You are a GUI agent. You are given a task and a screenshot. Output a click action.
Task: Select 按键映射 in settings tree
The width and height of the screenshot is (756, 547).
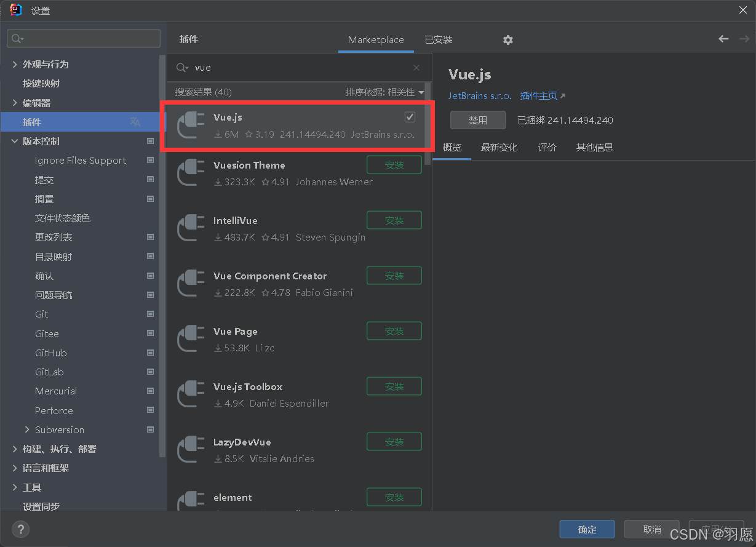click(x=41, y=83)
